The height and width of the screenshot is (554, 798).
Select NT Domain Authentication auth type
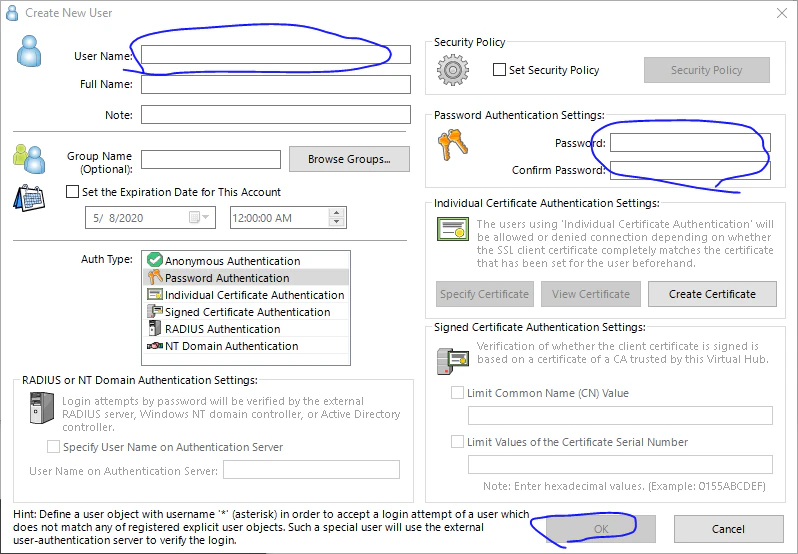tap(246, 346)
